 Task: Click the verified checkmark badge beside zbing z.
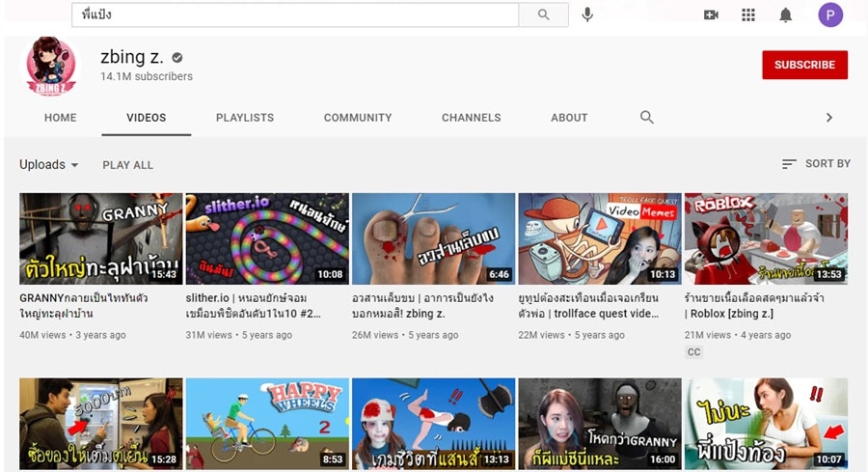(177, 57)
